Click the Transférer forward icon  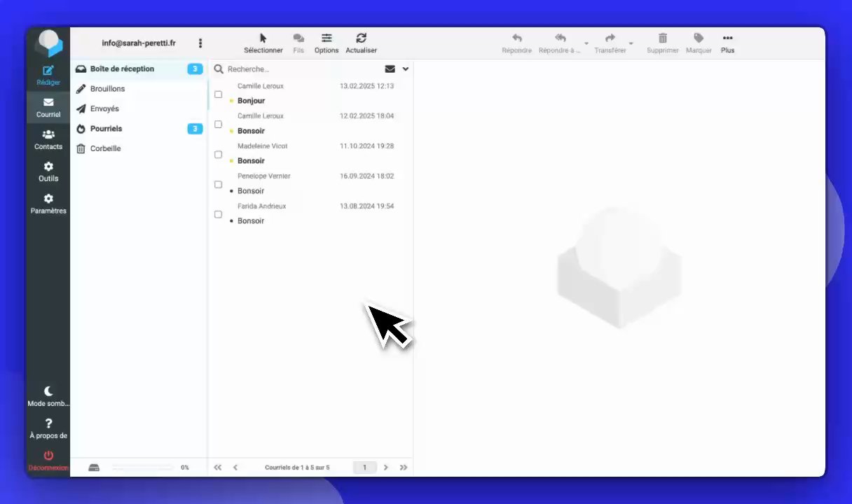point(610,38)
